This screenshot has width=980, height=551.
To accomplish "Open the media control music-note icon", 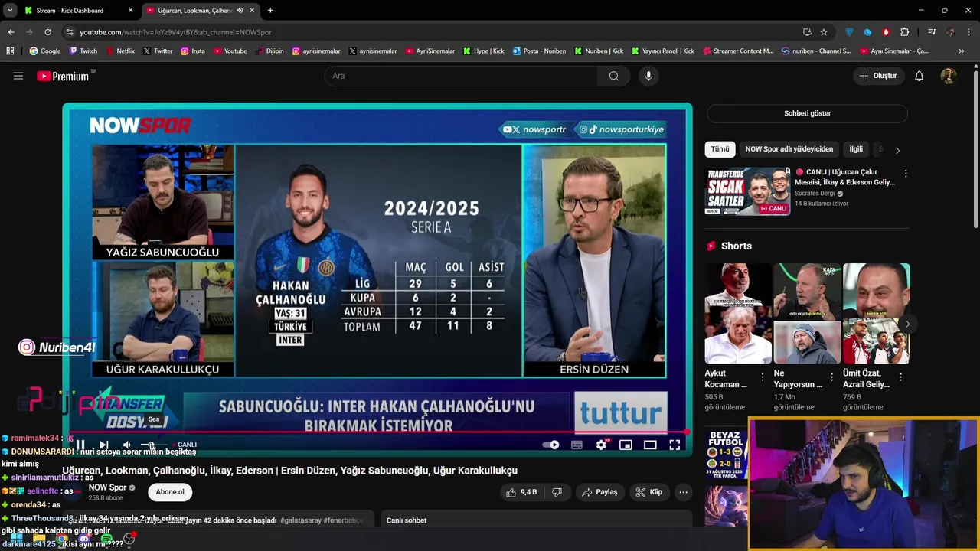I will point(932,32).
